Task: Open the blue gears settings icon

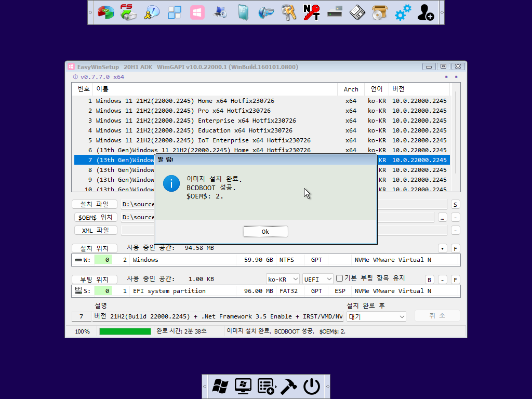Action: coord(403,12)
